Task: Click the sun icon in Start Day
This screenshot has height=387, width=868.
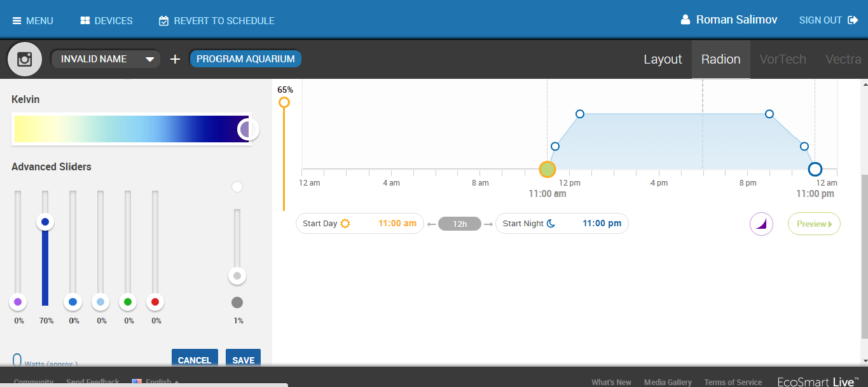Action: tap(345, 224)
